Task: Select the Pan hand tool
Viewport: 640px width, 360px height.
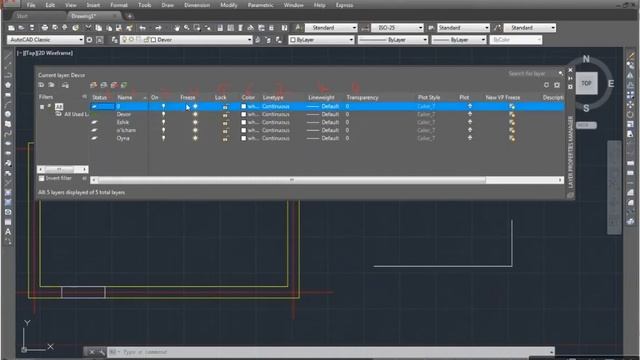Action: point(177,28)
